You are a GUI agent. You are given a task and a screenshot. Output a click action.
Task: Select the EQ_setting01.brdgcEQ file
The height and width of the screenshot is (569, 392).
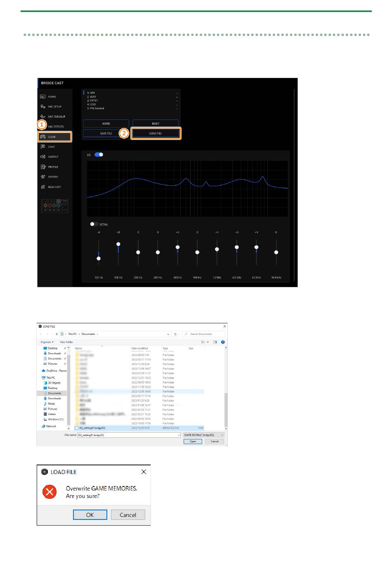point(139,428)
